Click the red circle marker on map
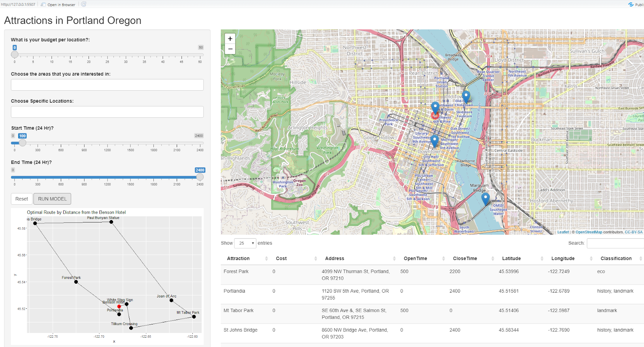Viewport: 644px width, 347px height. pos(435,115)
